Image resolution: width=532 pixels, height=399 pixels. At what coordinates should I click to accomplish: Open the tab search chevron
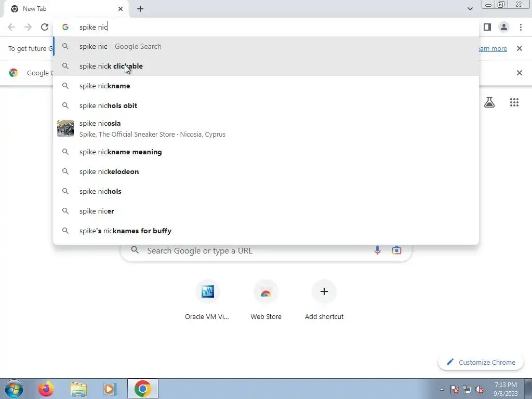[x=470, y=9]
